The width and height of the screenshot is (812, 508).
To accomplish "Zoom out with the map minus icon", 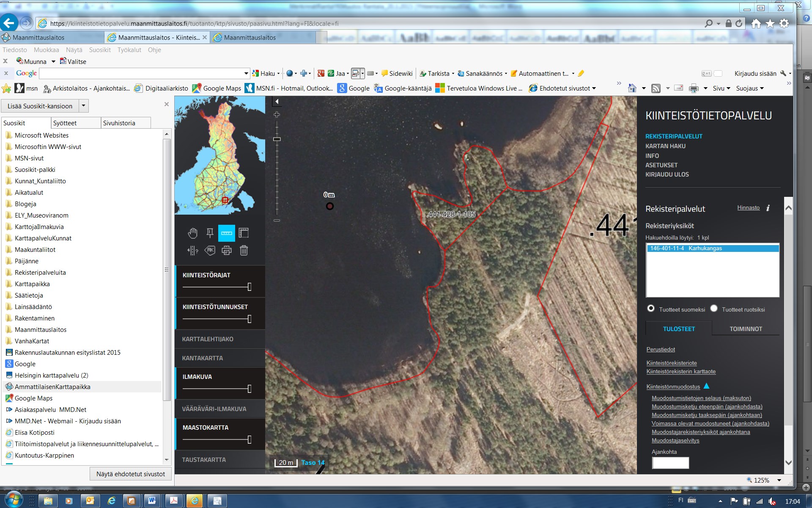I will coord(277,221).
